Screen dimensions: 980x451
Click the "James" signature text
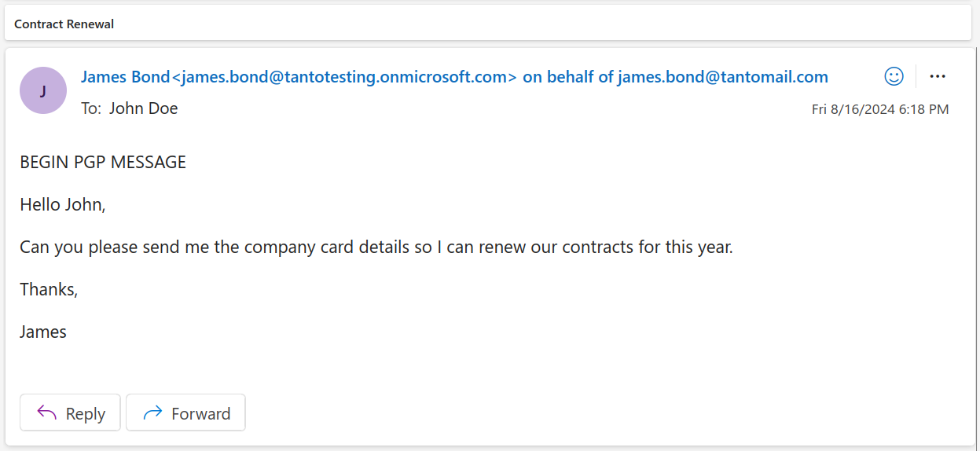(x=43, y=332)
